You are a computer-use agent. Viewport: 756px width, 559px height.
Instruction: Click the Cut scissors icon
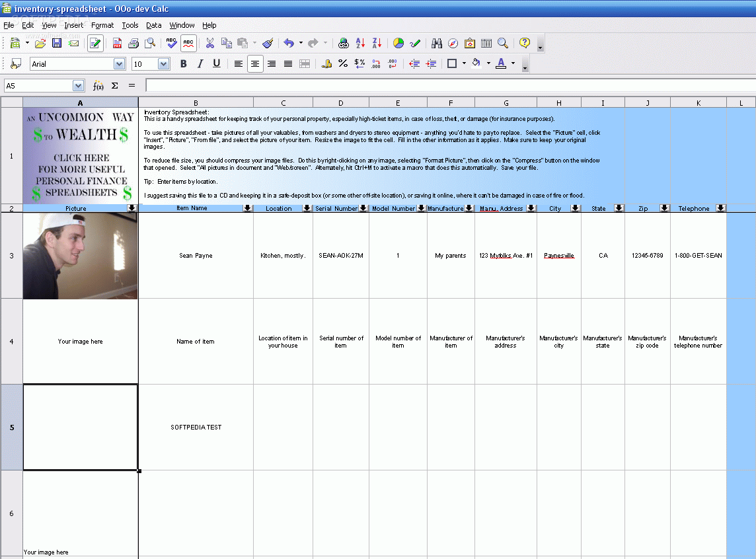[209, 44]
